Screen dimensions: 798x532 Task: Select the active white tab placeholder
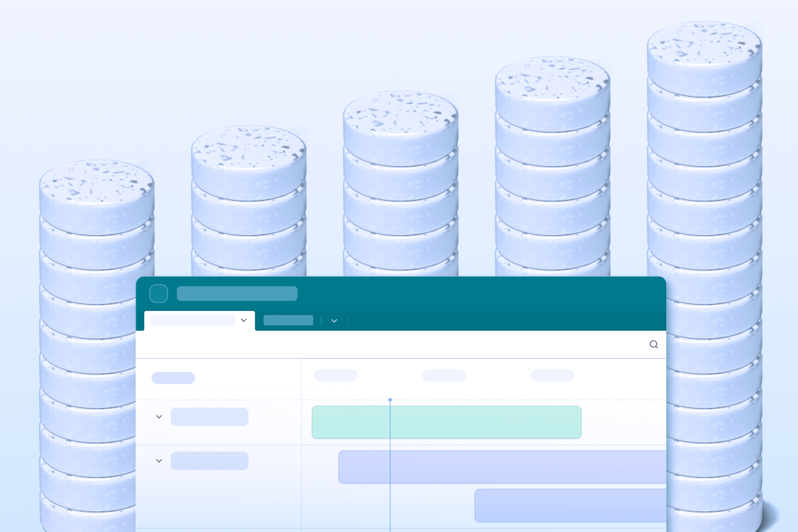[193, 320]
